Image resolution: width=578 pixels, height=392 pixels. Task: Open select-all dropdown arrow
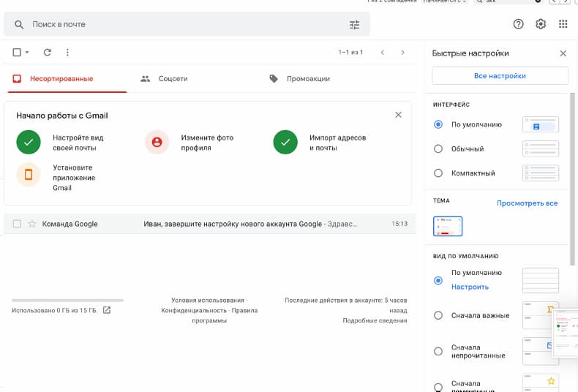point(27,53)
